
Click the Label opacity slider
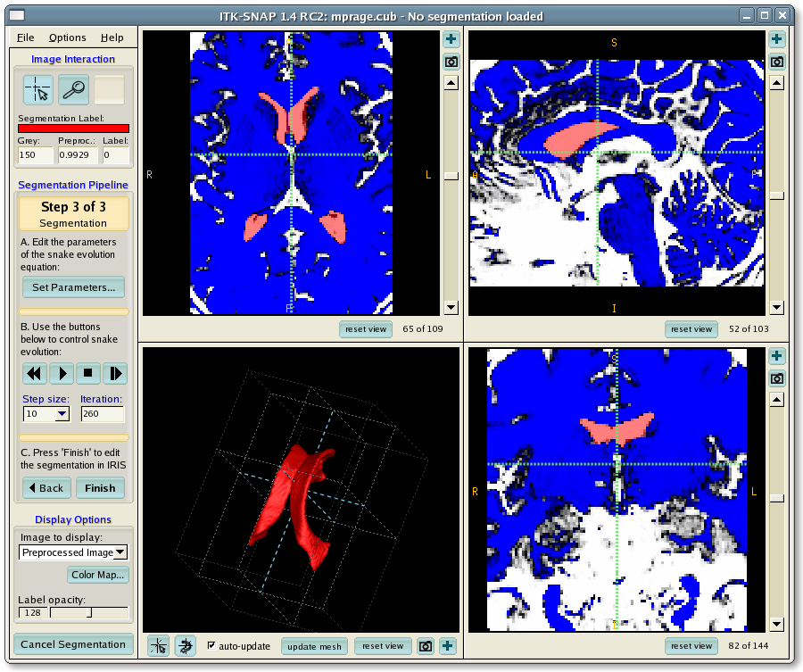pyautogui.click(x=88, y=613)
